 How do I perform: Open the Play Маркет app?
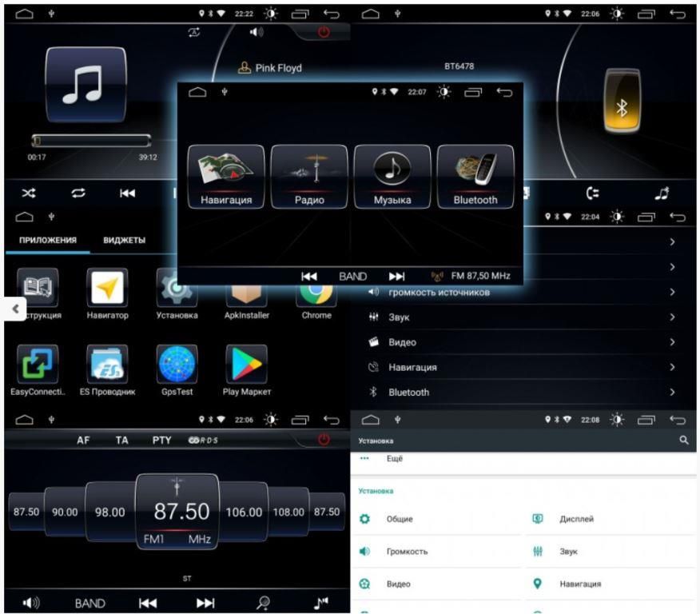[246, 366]
